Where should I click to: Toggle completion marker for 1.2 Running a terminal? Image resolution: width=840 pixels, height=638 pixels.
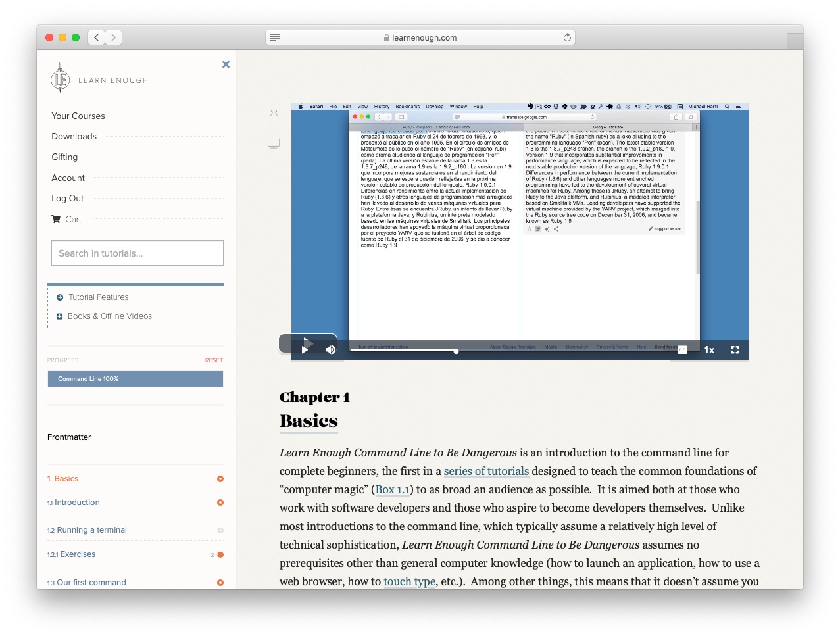pos(220,530)
